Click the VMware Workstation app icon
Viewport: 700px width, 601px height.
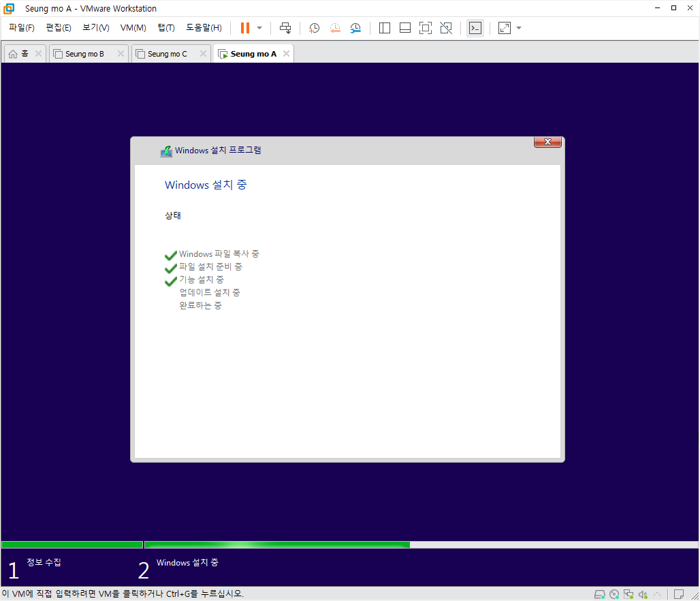pyautogui.click(x=9, y=8)
